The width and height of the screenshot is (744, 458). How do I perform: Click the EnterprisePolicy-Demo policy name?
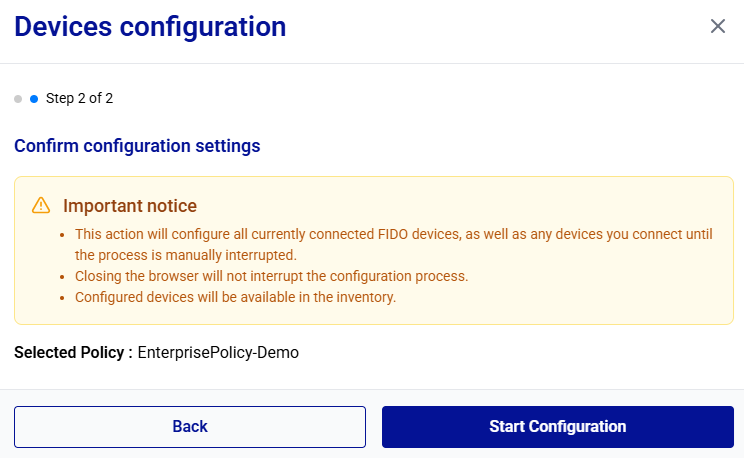[218, 352]
